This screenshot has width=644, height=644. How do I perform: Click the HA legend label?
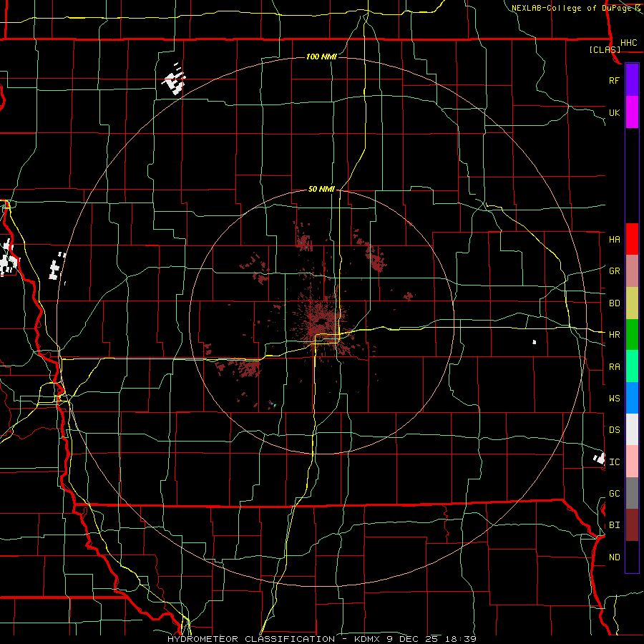[614, 239]
